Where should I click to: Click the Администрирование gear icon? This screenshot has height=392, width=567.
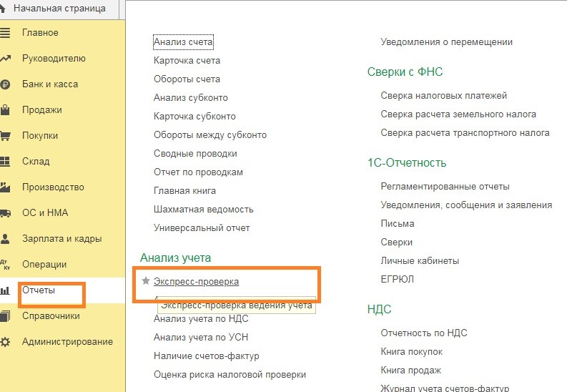5,342
